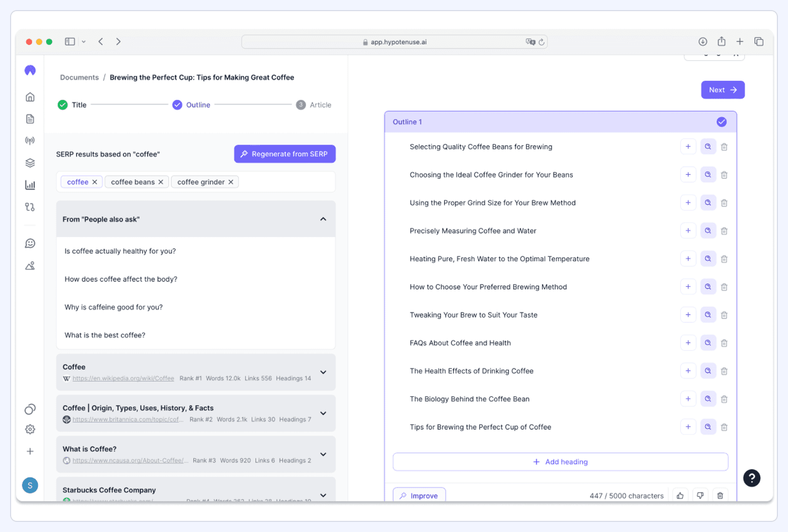The width and height of the screenshot is (788, 532).
Task: Regenerate the FAQs About Coffee and Health heading
Action: 708,343
